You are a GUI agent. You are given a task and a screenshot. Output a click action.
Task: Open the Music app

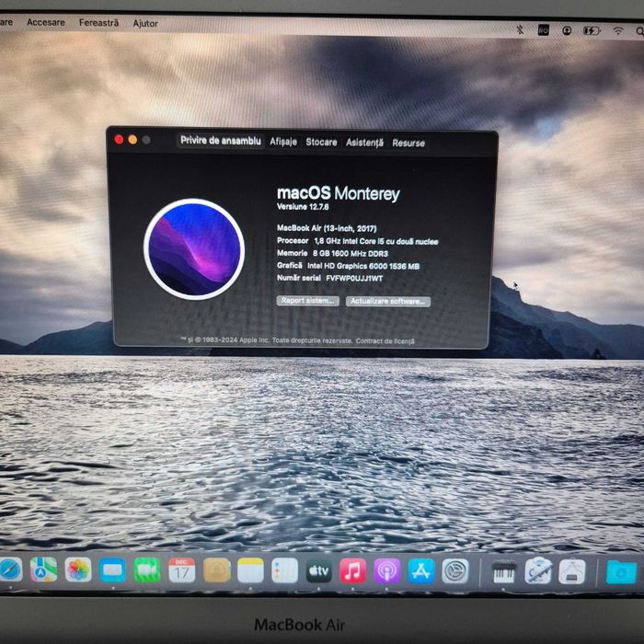pyautogui.click(x=352, y=571)
